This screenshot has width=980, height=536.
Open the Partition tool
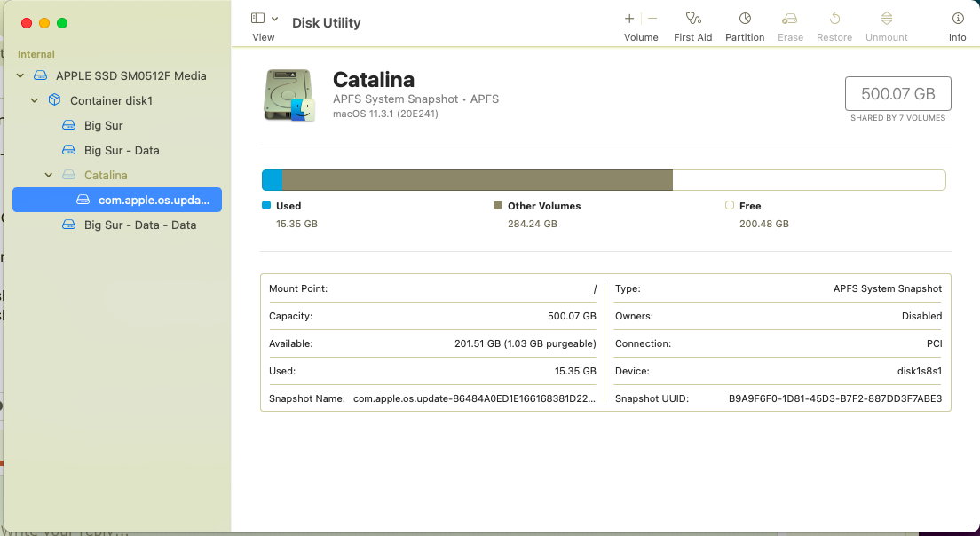point(745,19)
